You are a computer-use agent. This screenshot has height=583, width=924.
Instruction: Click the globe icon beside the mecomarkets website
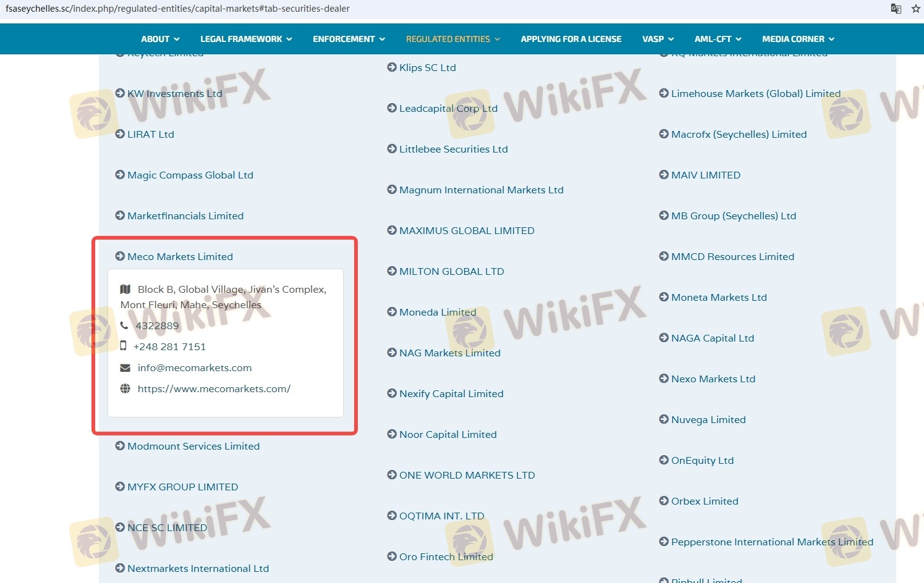pos(125,389)
